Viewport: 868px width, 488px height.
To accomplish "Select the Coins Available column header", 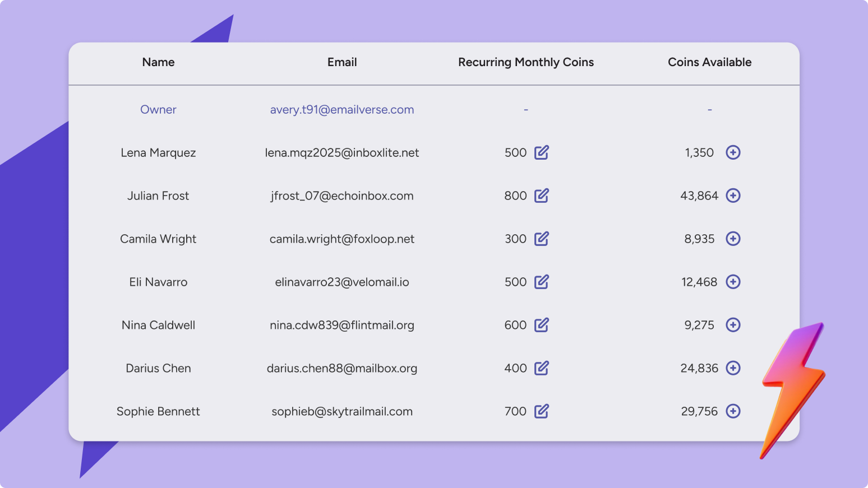I will (710, 62).
